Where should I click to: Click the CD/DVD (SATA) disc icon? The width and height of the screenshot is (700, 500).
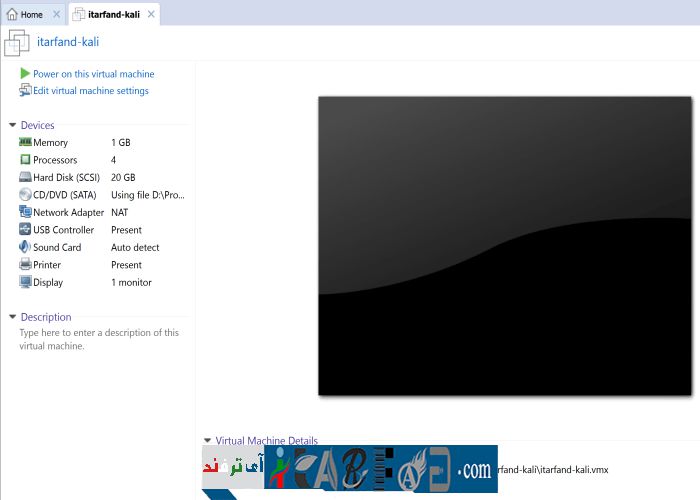coord(25,195)
